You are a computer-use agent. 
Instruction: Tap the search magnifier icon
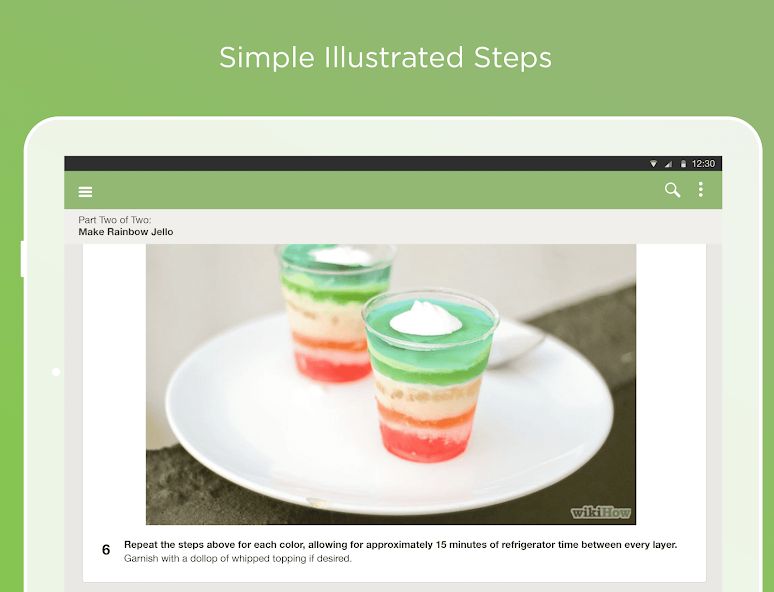pyautogui.click(x=672, y=190)
